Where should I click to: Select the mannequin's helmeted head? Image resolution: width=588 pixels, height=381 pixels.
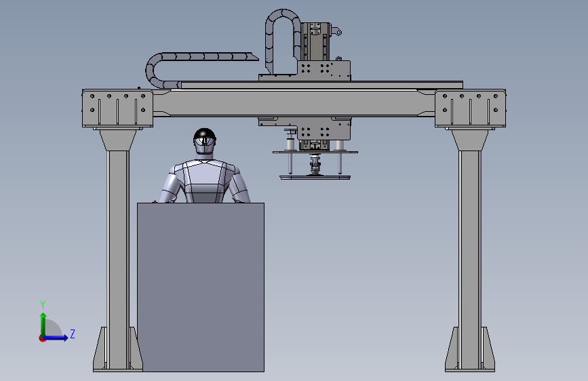[205, 141]
